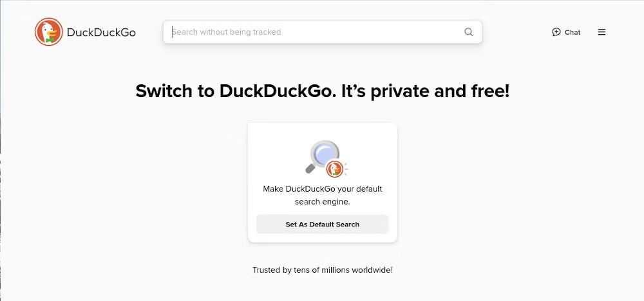Click the magnifying glass search submit icon

point(468,32)
